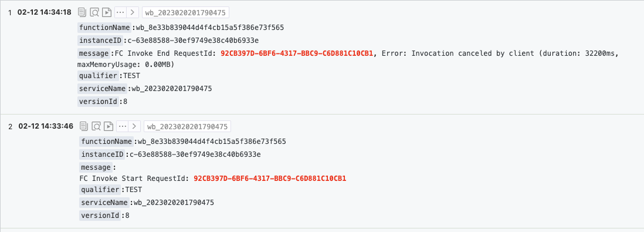Copy the 14:33:46 log entry
The image size is (644, 232).
point(84,126)
